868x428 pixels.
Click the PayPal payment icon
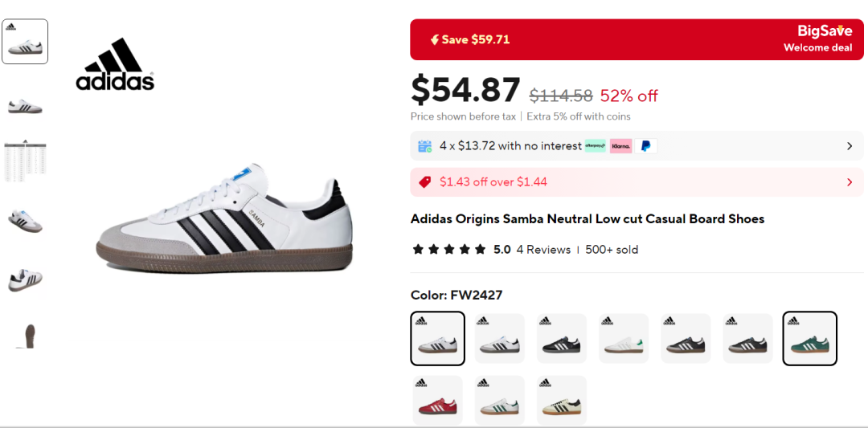pos(645,146)
